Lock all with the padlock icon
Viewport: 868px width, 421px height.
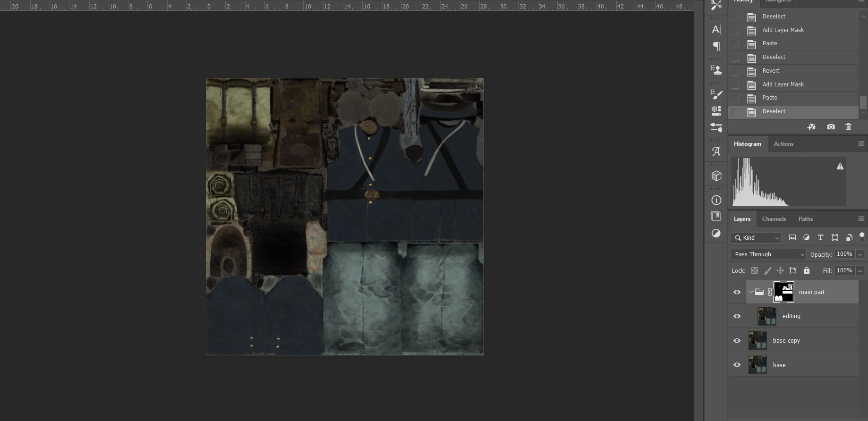coord(807,270)
